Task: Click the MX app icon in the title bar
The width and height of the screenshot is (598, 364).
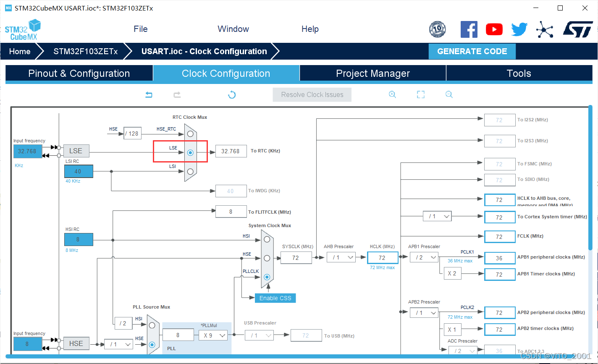Action: [8, 8]
